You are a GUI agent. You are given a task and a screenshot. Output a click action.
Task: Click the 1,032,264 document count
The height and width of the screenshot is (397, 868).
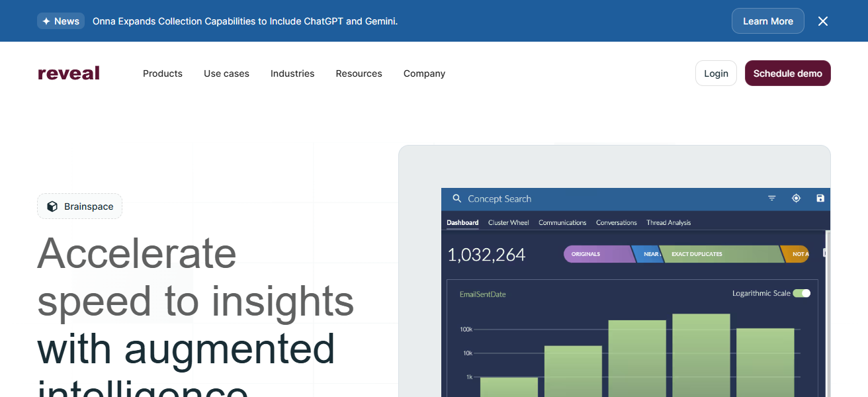click(x=486, y=255)
